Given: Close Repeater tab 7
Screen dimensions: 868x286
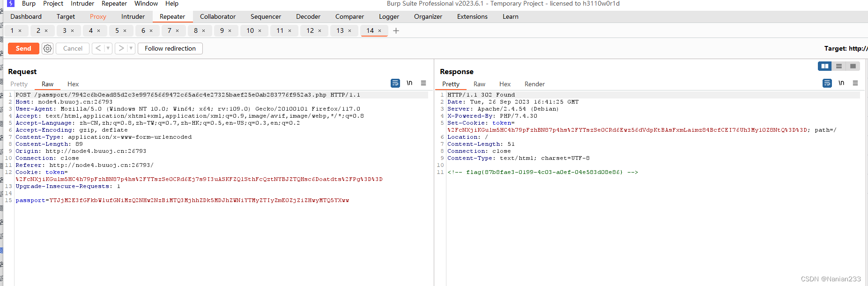Looking at the screenshot, I should pos(178,31).
